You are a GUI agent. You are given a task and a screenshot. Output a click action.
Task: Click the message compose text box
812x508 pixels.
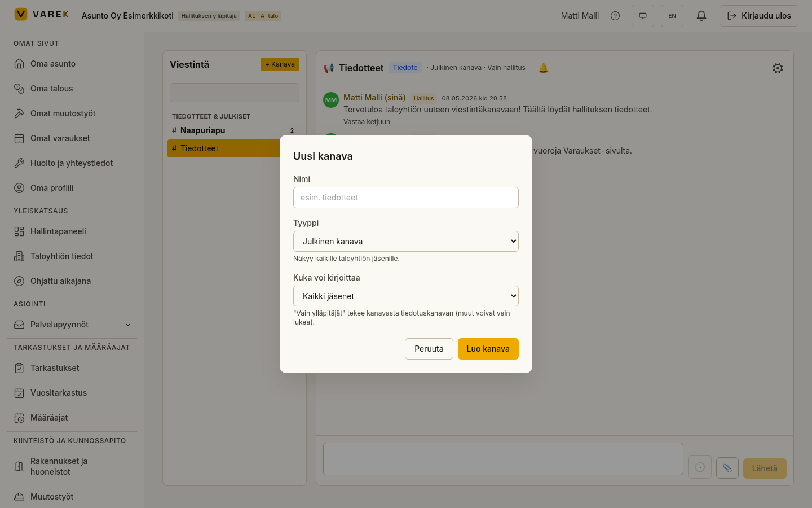tap(503, 459)
